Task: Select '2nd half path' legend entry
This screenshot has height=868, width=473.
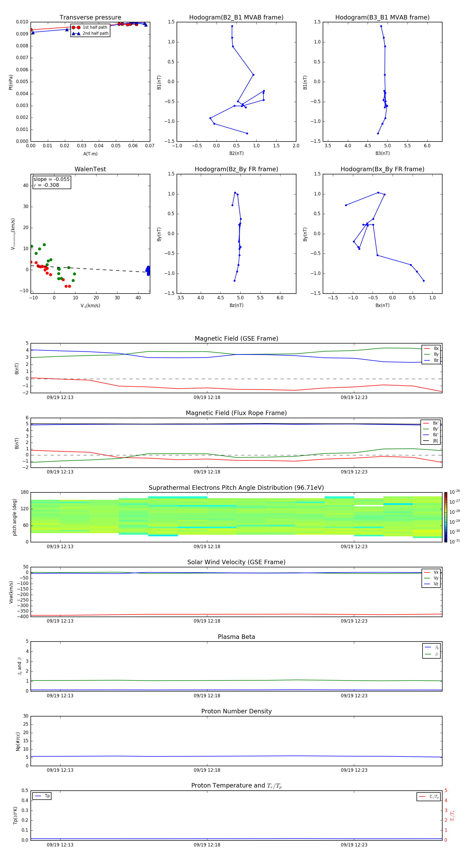Action: click(91, 33)
